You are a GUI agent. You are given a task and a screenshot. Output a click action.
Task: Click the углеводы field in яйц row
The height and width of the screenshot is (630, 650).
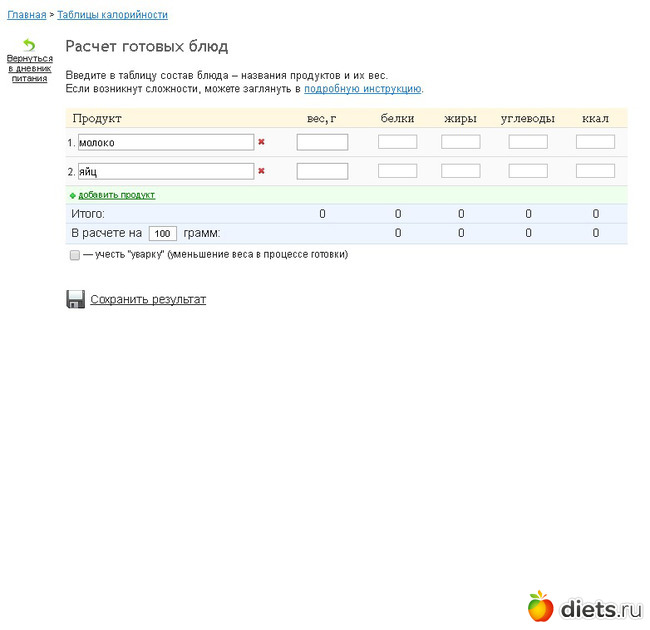click(528, 171)
